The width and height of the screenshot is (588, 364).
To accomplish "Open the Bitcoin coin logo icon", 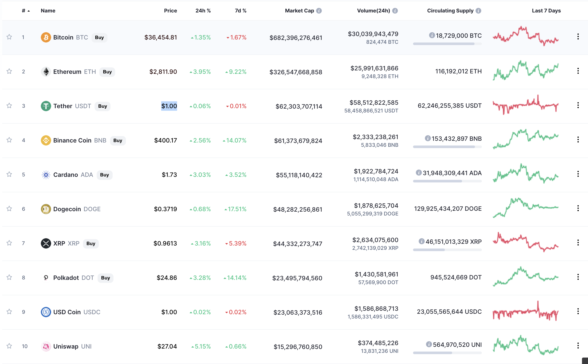I will point(46,37).
